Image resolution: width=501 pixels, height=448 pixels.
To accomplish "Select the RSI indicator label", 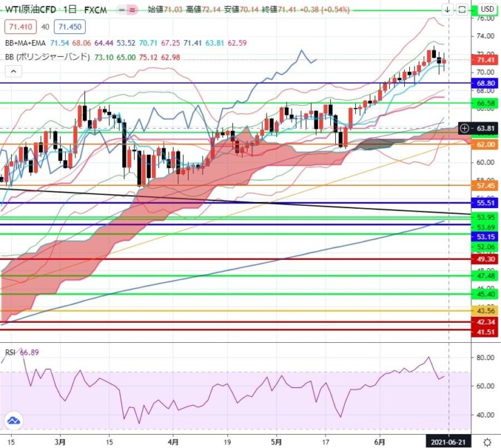I will tap(10, 352).
